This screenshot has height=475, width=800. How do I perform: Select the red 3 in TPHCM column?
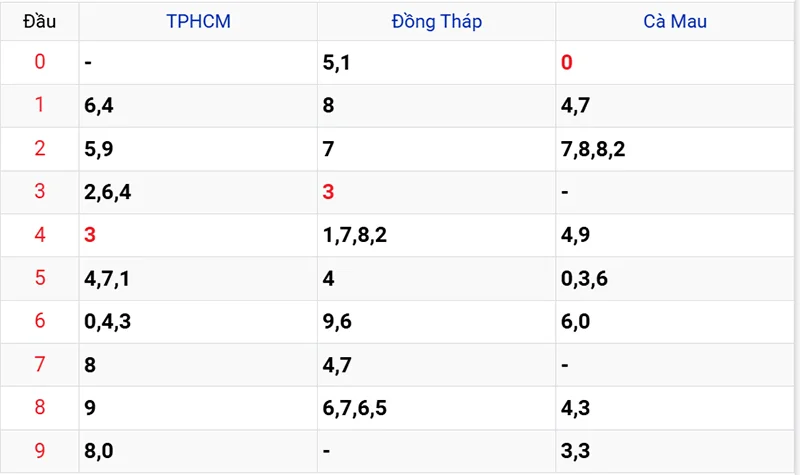click(x=91, y=235)
